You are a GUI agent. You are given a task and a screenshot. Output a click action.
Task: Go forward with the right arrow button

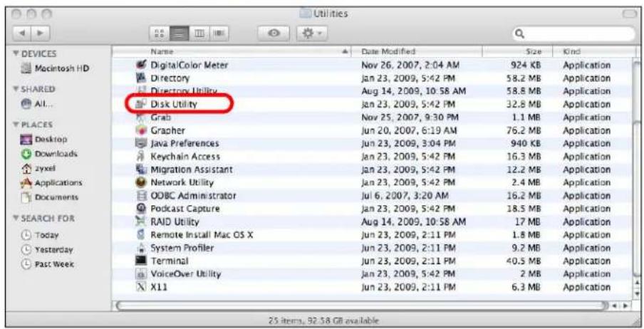tap(41, 33)
